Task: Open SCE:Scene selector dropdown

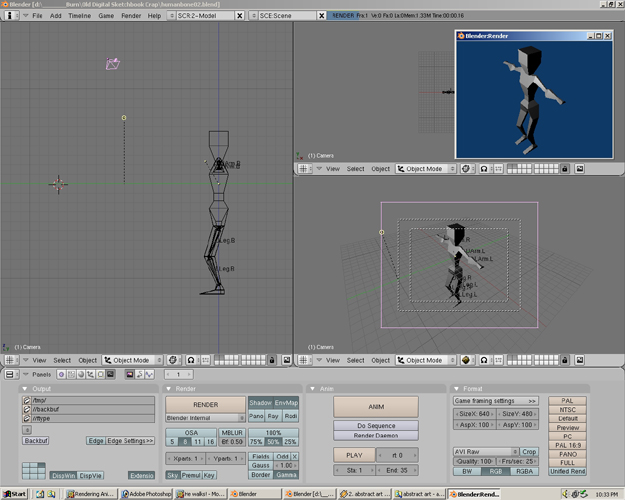Action: (x=254, y=16)
